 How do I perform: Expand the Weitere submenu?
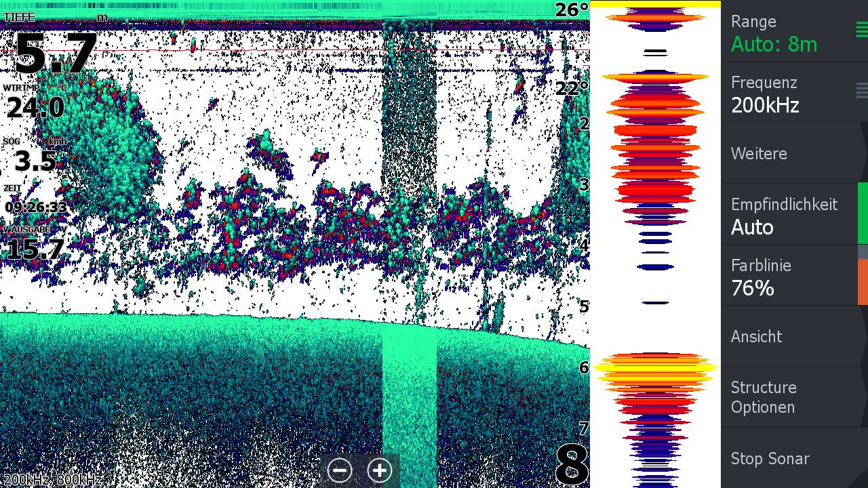coord(787,154)
